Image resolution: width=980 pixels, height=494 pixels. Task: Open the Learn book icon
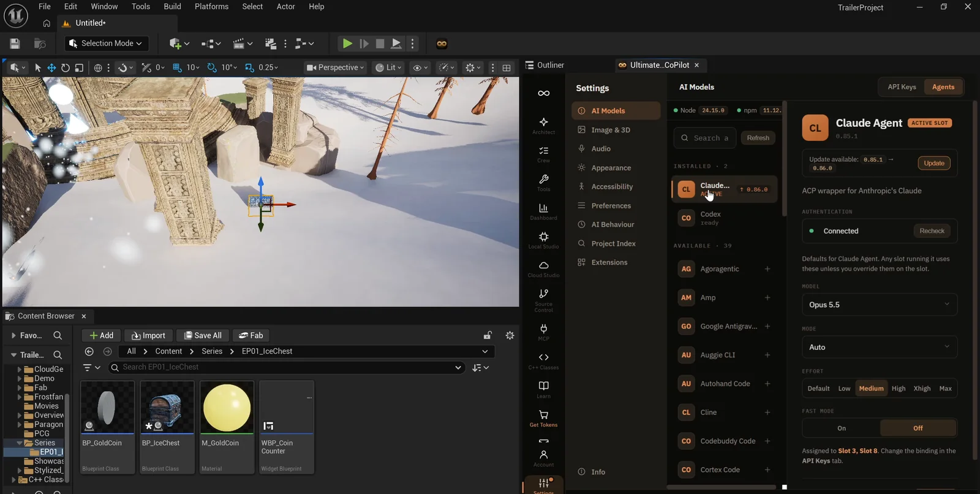(x=543, y=390)
